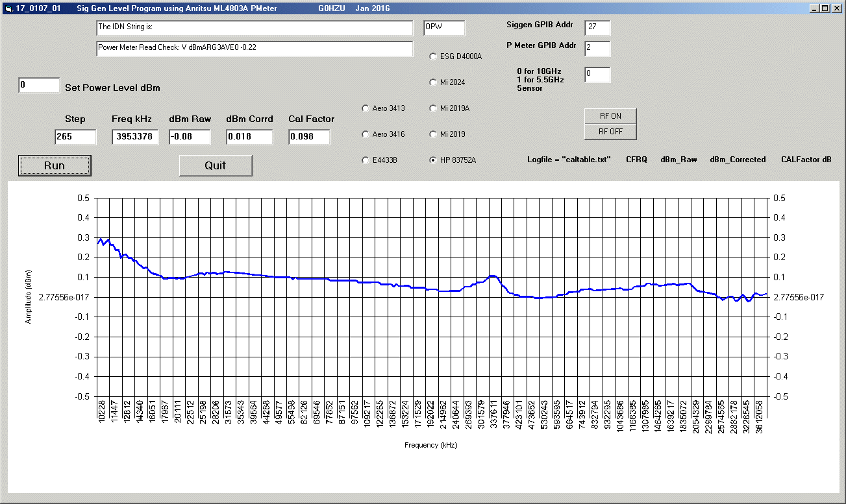
Task: Choose the Mi 2019A radio button
Action: click(433, 108)
